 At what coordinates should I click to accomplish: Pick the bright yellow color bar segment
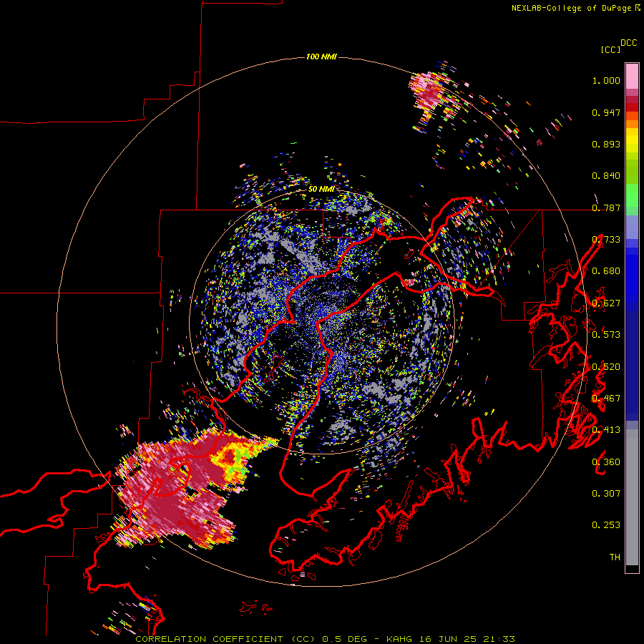[x=632, y=140]
